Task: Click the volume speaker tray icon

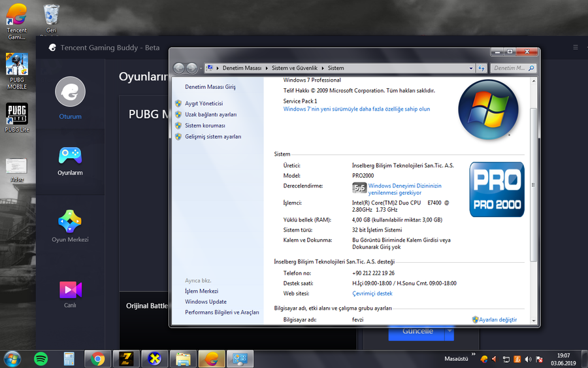Action: tap(528, 360)
